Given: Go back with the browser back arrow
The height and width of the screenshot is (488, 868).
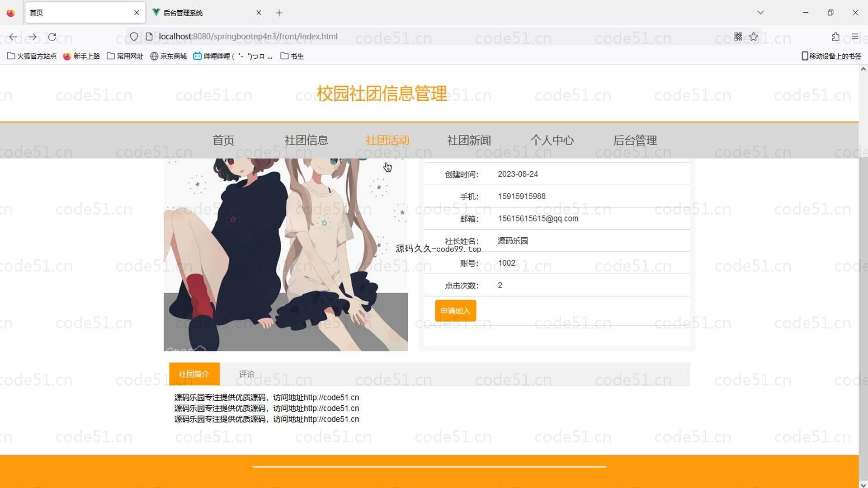Looking at the screenshot, I should tap(13, 37).
